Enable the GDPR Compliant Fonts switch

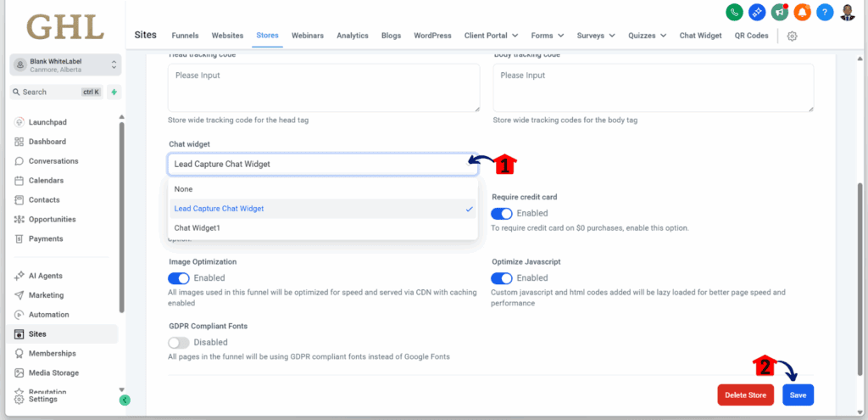point(178,343)
